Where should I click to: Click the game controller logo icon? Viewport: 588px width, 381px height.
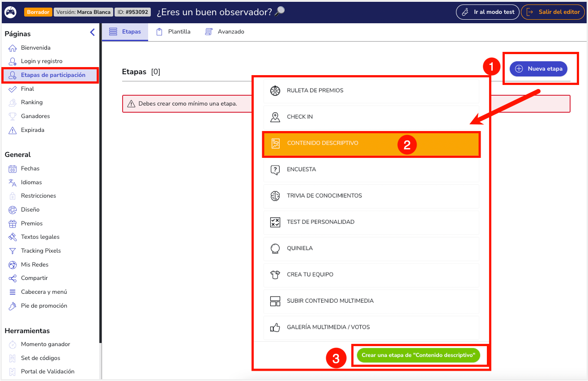pos(10,12)
